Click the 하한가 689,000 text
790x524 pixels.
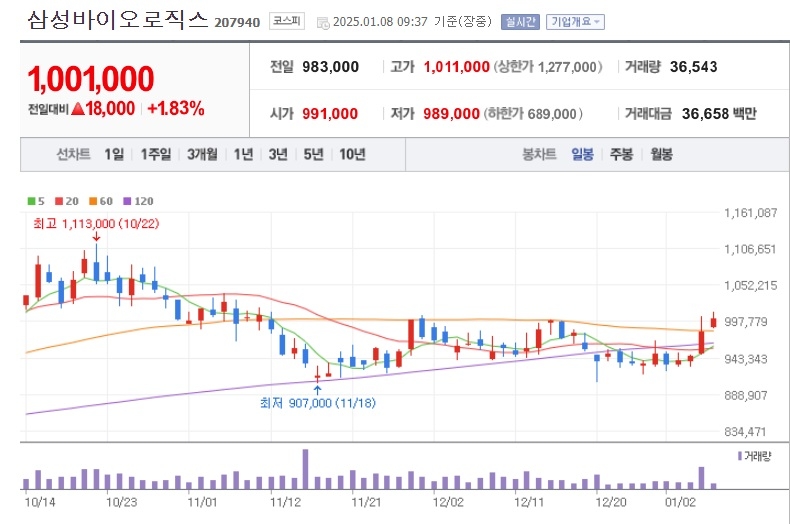click(533, 114)
